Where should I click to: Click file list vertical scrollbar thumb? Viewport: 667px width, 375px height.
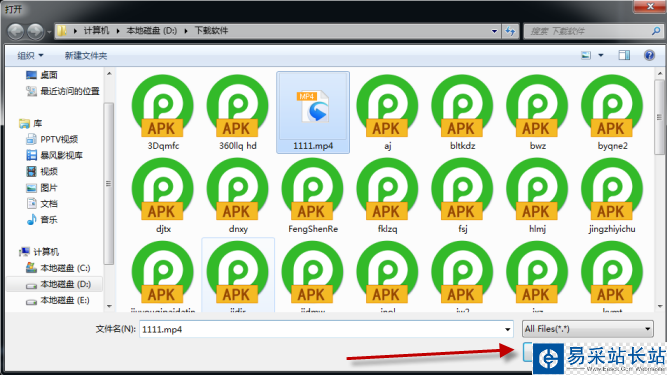point(659,118)
